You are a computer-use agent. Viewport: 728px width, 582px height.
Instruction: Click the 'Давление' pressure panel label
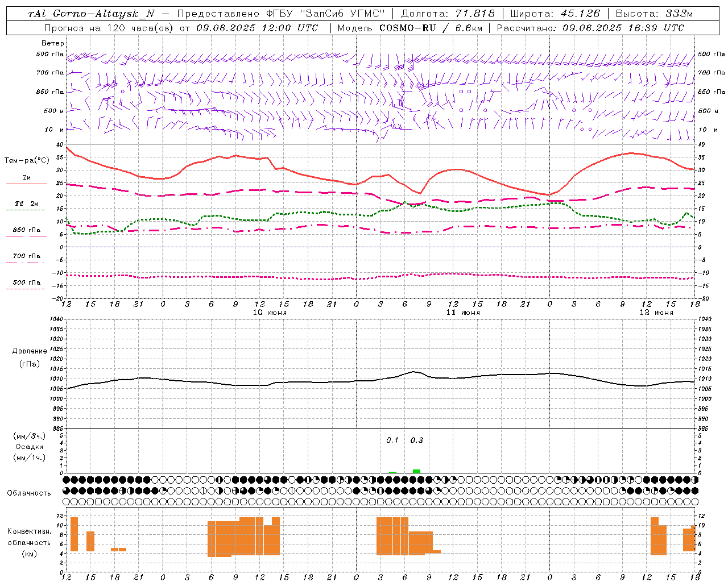30,351
